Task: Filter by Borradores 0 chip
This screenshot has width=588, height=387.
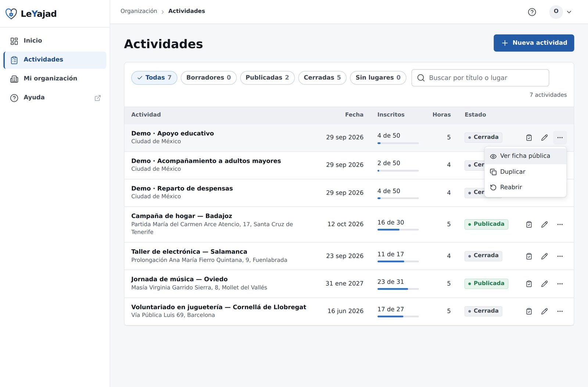Action: point(208,78)
